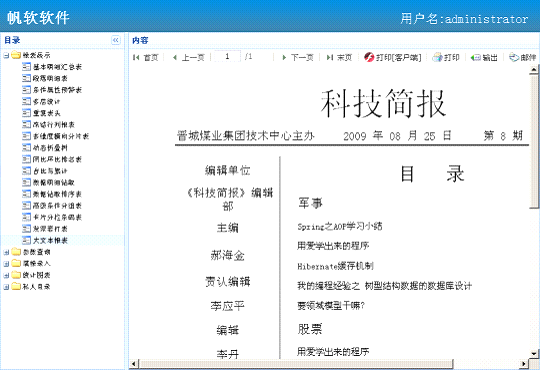The image size is (545, 374).
Task: Click the 内容 panel header
Action: [x=140, y=40]
